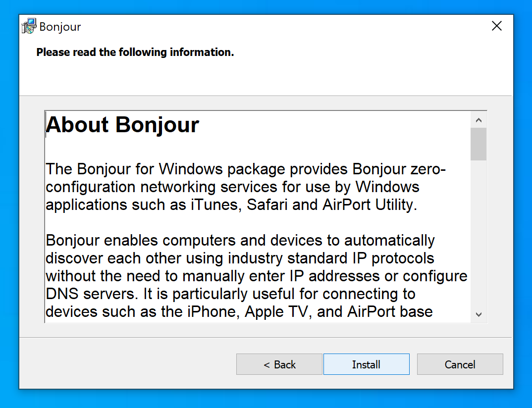Screen dimensions: 532x408
Task: Click the empty scrollbar track below the thumb
Action: [479, 233]
